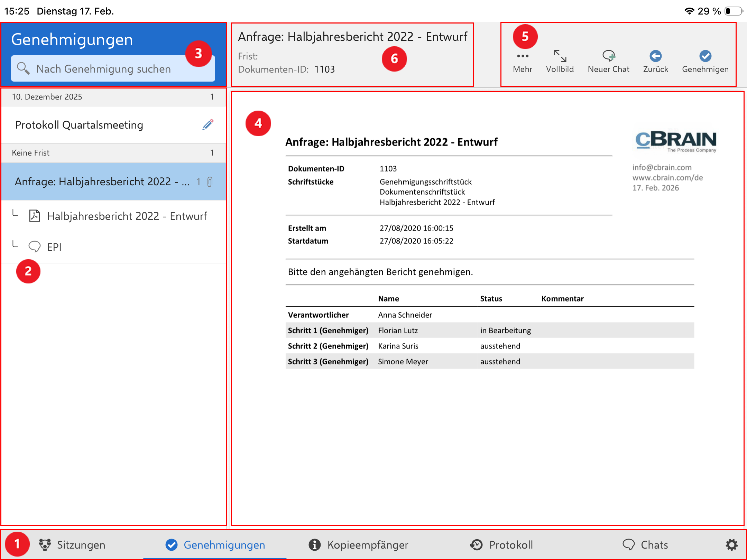747x560 pixels.
Task: Go to the Kopieempfänger tab
Action: pyautogui.click(x=359, y=545)
